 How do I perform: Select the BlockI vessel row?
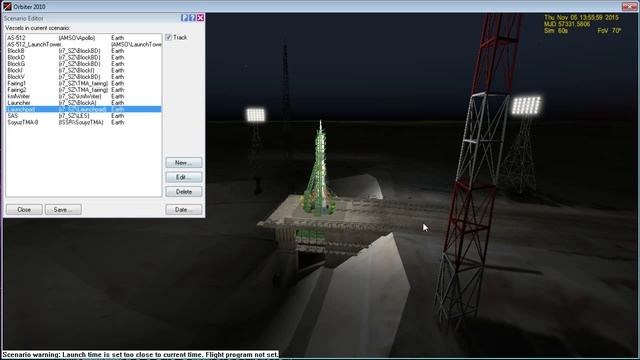(x=84, y=70)
